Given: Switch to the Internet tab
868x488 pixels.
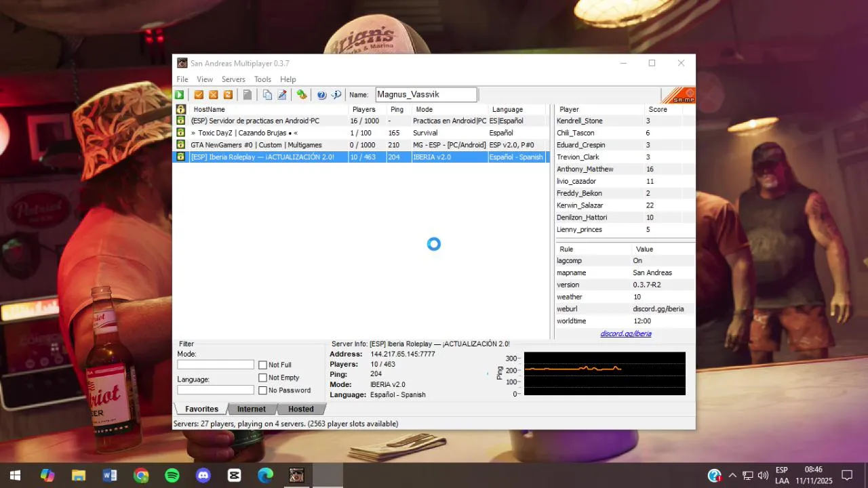Looking at the screenshot, I should (x=252, y=409).
